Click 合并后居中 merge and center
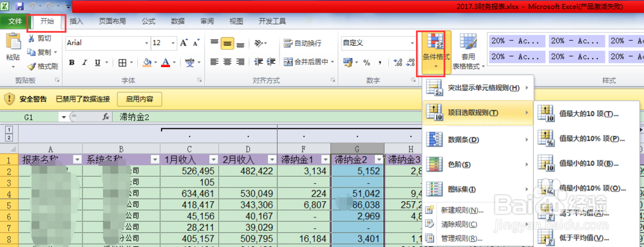The image size is (644, 247). click(308, 62)
